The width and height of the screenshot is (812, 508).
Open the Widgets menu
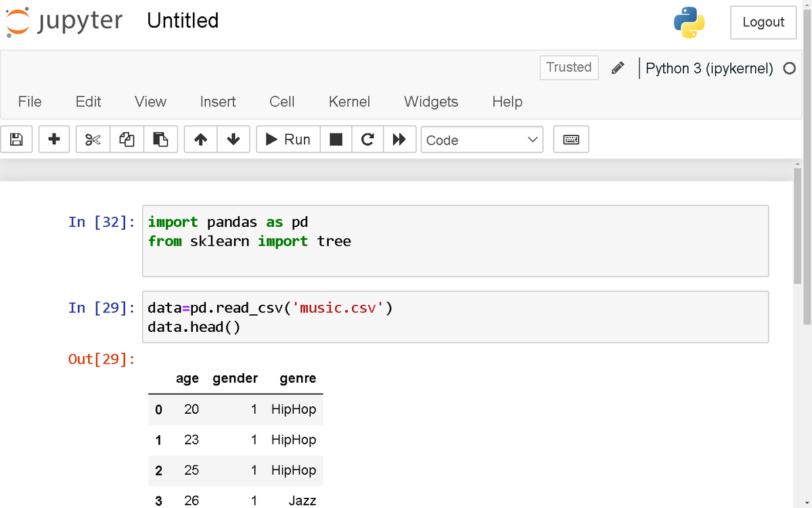431,102
